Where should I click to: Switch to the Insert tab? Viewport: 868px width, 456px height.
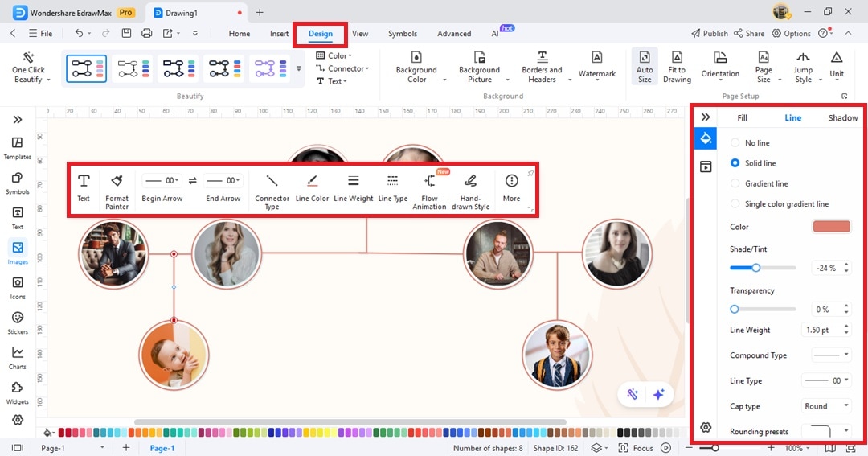279,33
